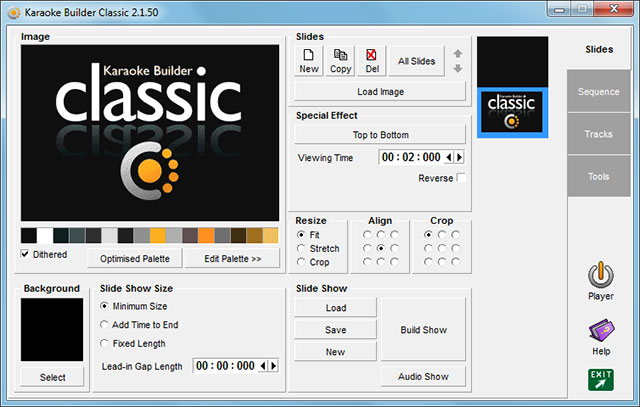The image size is (640, 407).
Task: Move slide down with down arrow
Action: pyautogui.click(x=458, y=68)
